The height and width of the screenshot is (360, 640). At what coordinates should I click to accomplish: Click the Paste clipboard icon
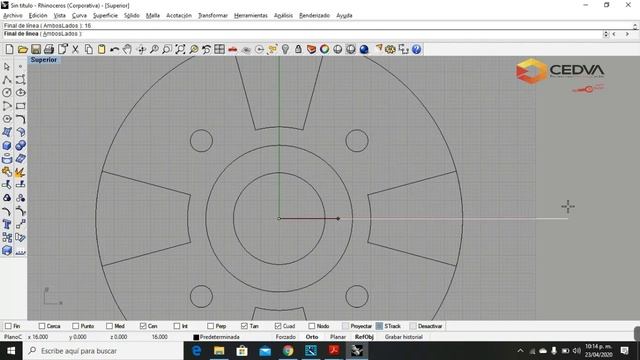tap(101, 49)
